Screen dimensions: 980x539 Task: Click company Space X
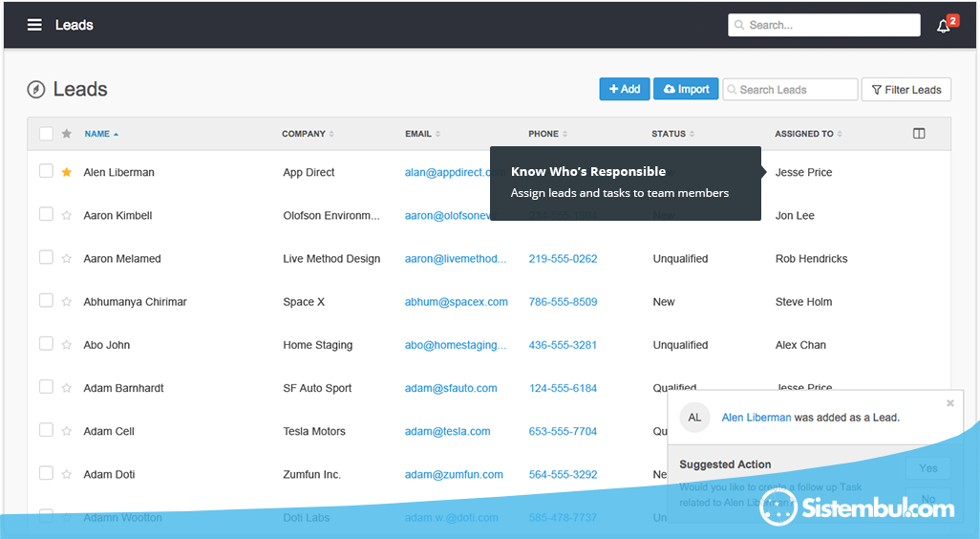pos(304,301)
